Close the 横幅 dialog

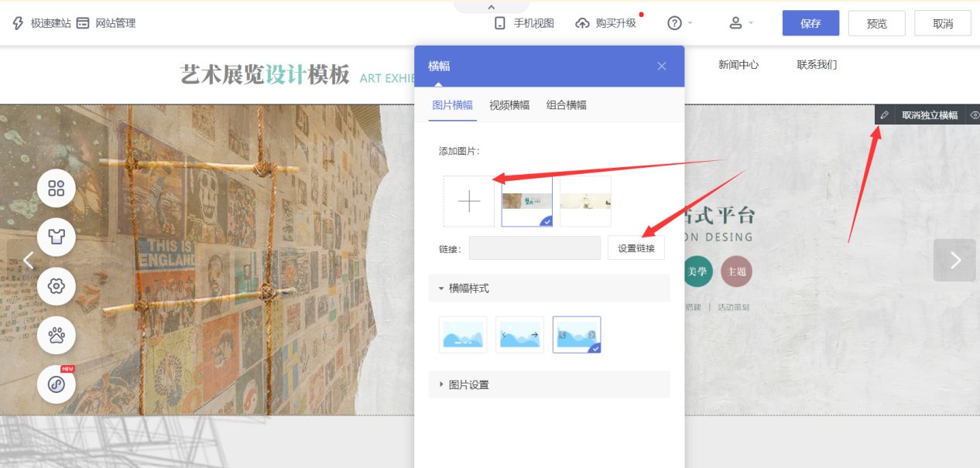tap(662, 66)
